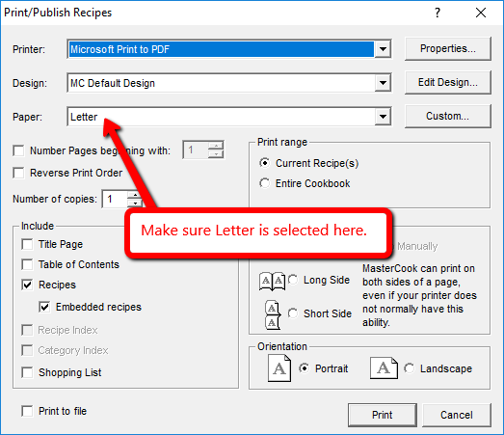Open the Paper size dropdown
The height and width of the screenshot is (435, 504).
(383, 117)
